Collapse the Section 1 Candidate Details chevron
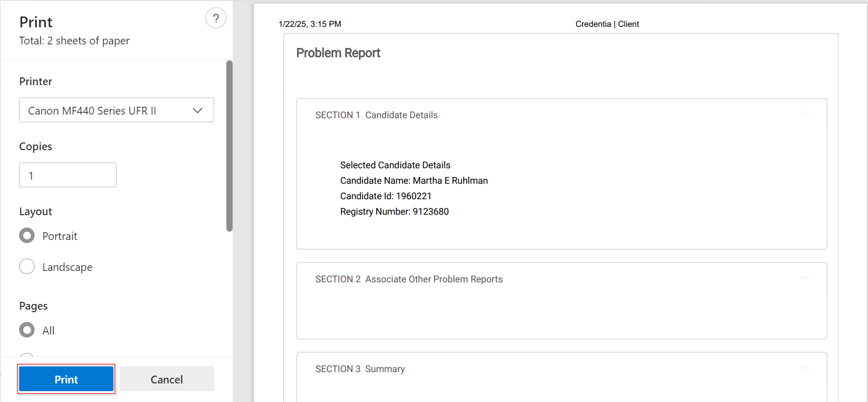Viewport: 868px width, 402px height. pos(805,114)
